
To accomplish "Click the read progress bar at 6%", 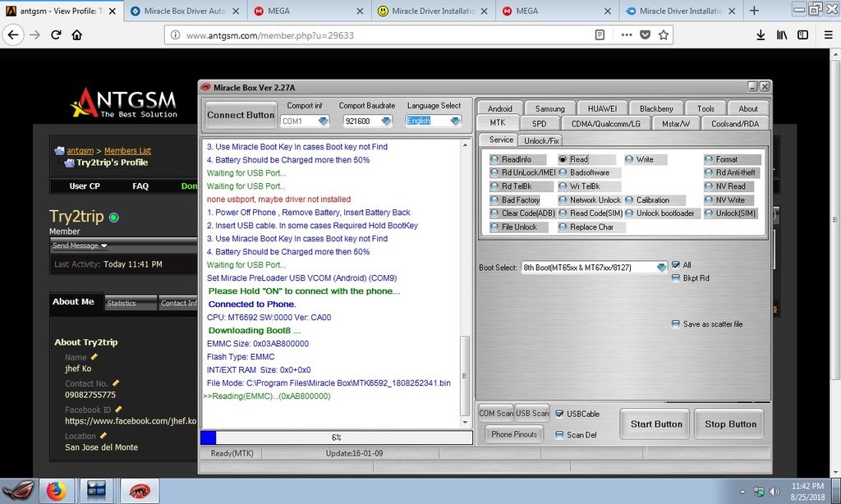I will tap(337, 438).
